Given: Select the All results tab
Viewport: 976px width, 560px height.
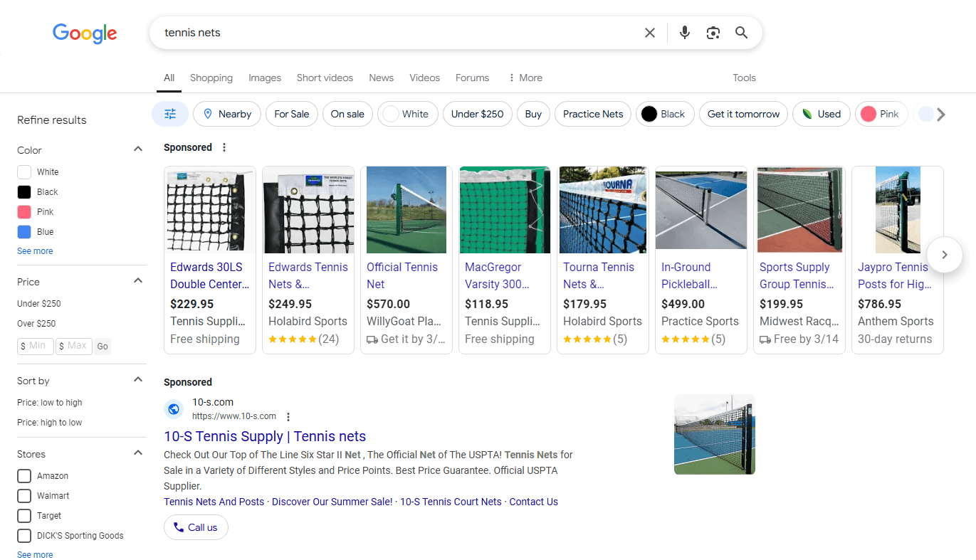Looking at the screenshot, I should click(x=169, y=78).
